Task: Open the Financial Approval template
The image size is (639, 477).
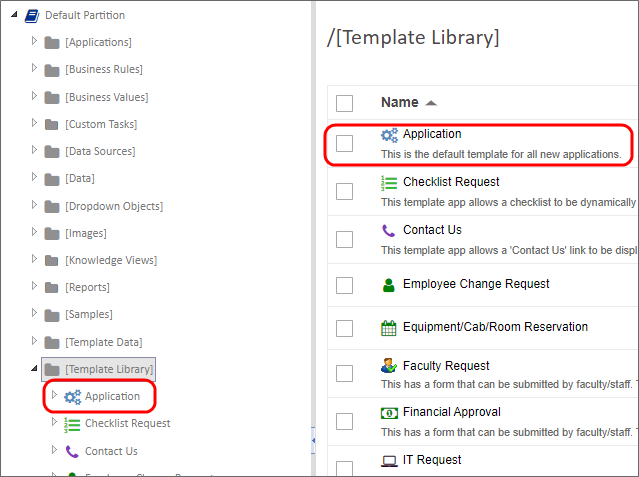Action: point(451,412)
